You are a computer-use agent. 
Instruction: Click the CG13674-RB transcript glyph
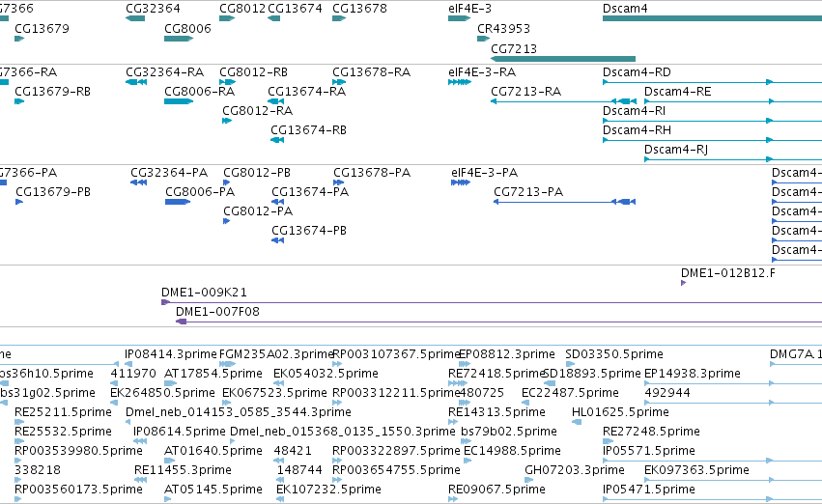point(277,140)
